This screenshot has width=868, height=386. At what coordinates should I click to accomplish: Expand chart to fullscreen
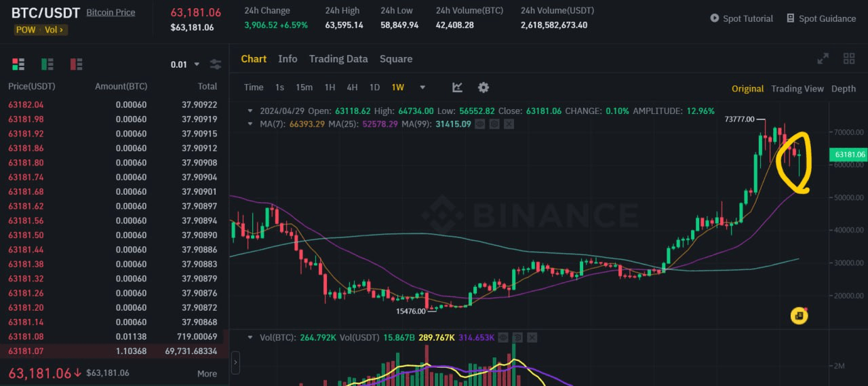click(x=823, y=59)
